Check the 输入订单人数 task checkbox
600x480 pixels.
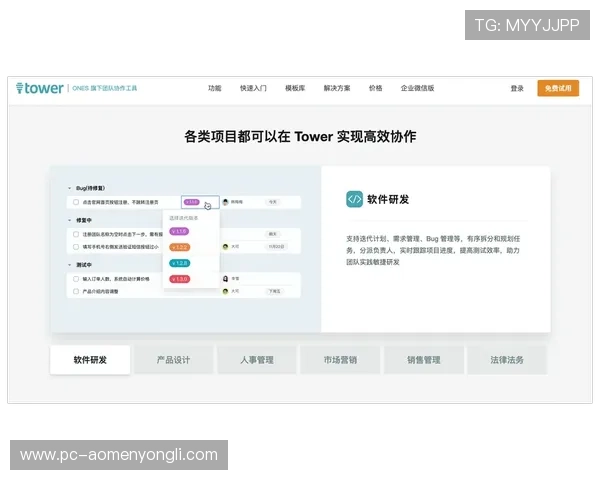click(x=76, y=279)
